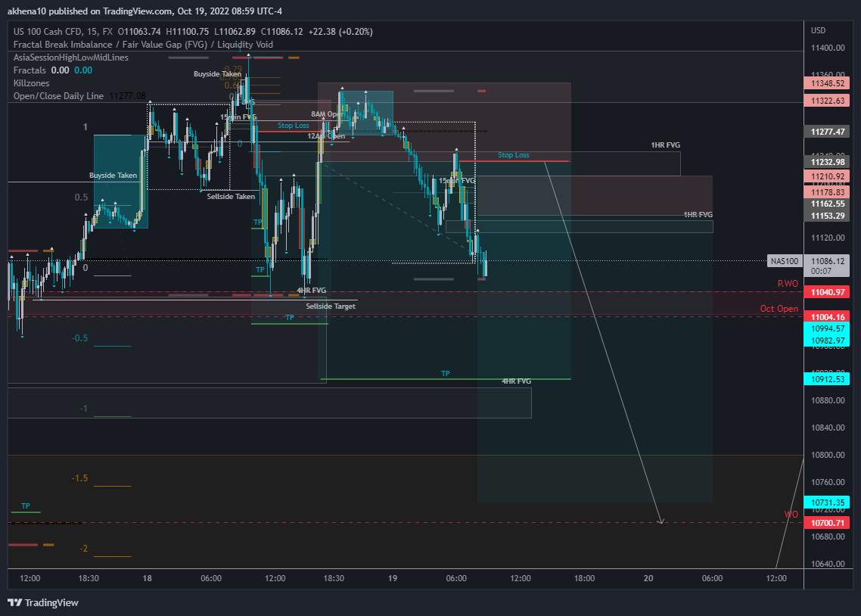The width and height of the screenshot is (861, 616).
Task: Click the red 10700.71 price tag
Action: click(x=828, y=523)
